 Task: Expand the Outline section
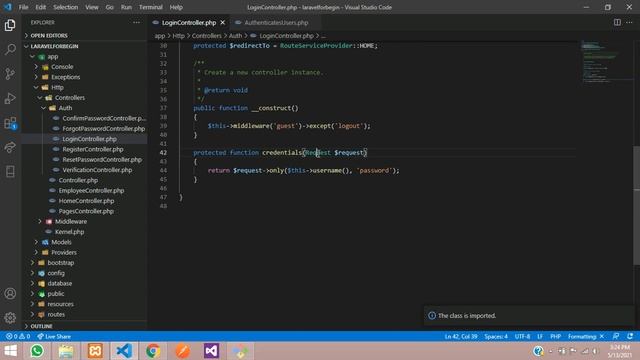click(x=85, y=326)
